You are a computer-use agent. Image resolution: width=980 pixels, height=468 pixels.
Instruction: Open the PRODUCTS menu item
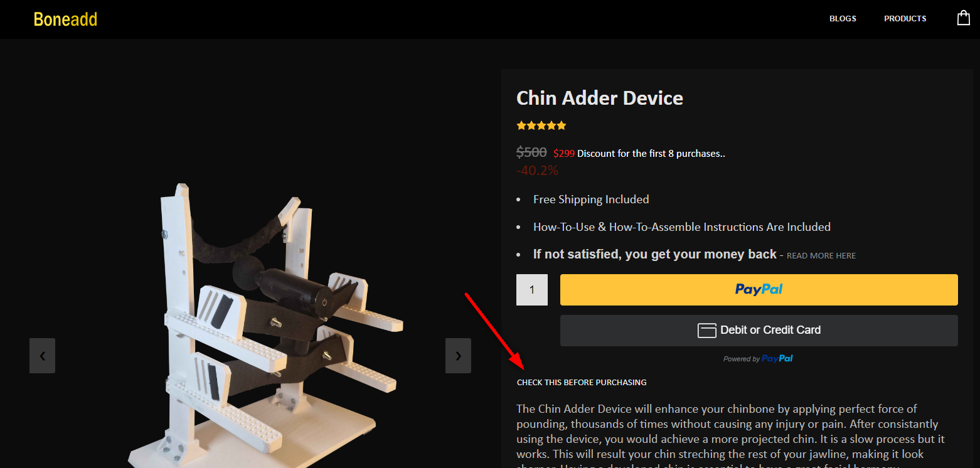coord(905,19)
